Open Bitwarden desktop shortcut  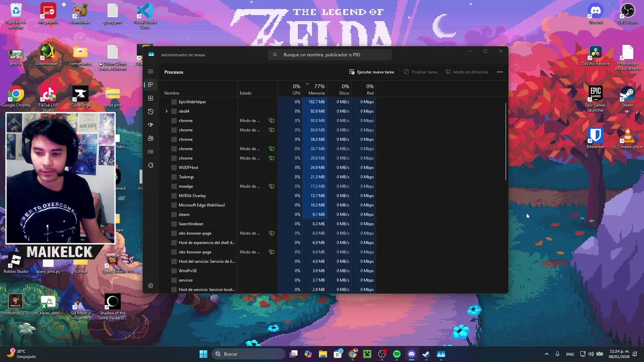(596, 138)
